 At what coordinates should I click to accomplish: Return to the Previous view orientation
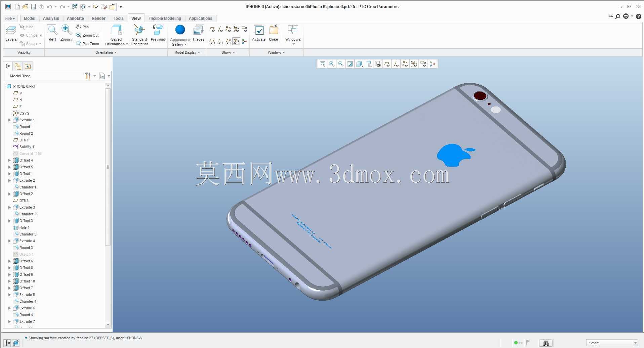point(158,33)
